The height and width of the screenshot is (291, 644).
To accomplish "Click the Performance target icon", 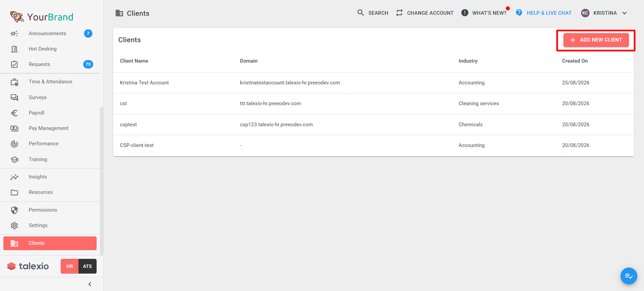I will pos(14,144).
